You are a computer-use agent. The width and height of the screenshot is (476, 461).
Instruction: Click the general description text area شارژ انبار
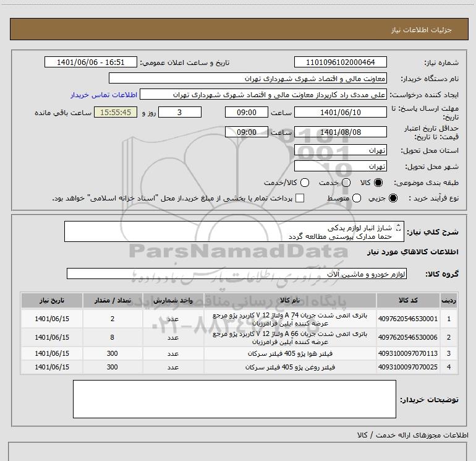point(234,231)
